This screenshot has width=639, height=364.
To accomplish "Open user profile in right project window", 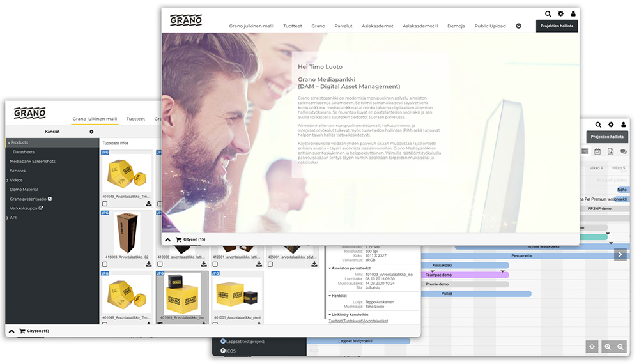I will pos(624,125).
